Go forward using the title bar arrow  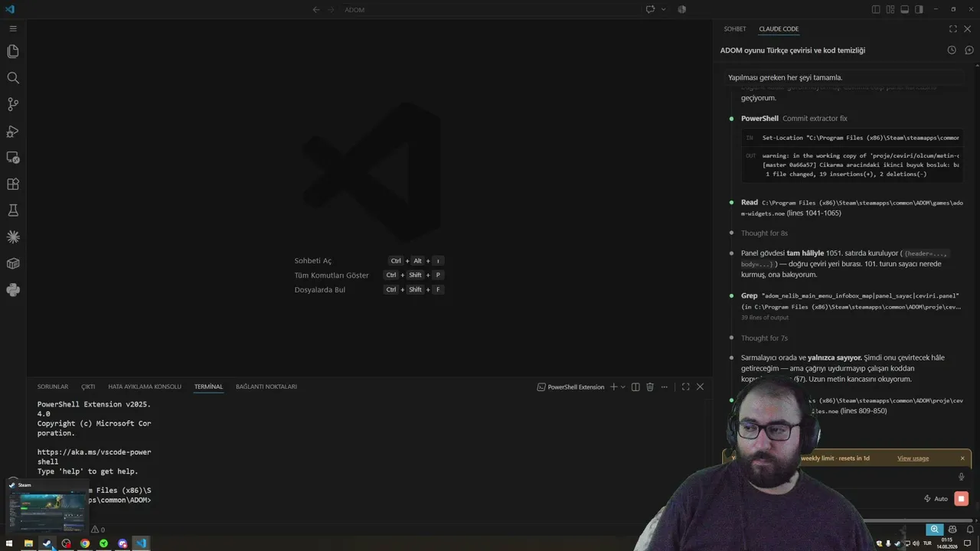click(x=331, y=9)
